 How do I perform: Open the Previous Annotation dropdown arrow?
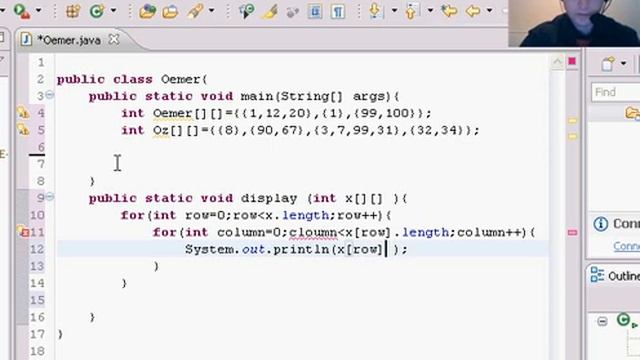(x=430, y=10)
